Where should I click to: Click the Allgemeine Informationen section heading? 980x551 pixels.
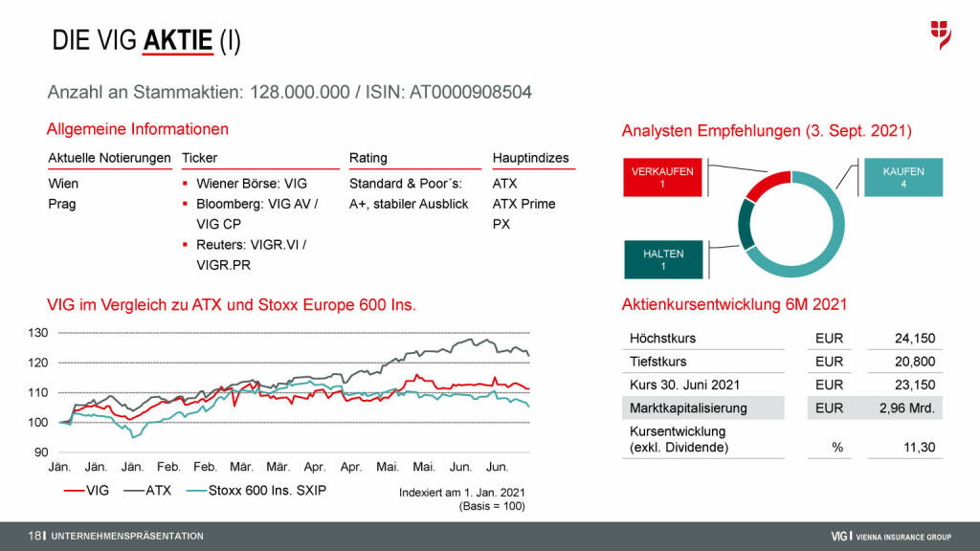click(138, 129)
